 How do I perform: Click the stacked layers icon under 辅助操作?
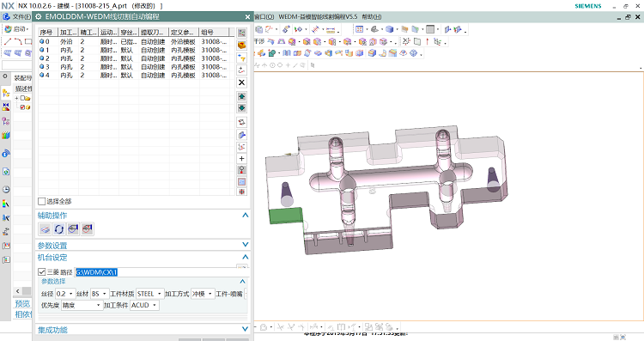point(46,228)
